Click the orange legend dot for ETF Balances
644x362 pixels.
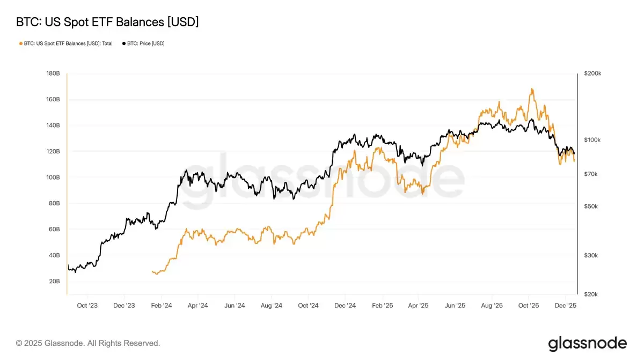click(21, 43)
